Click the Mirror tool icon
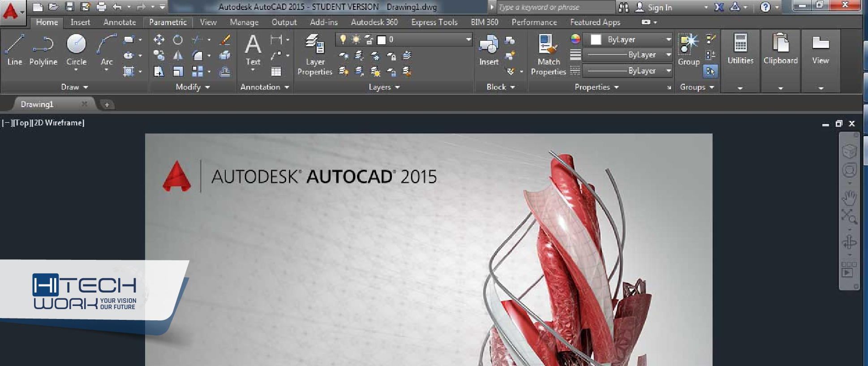This screenshot has height=366, width=868. pos(178,56)
